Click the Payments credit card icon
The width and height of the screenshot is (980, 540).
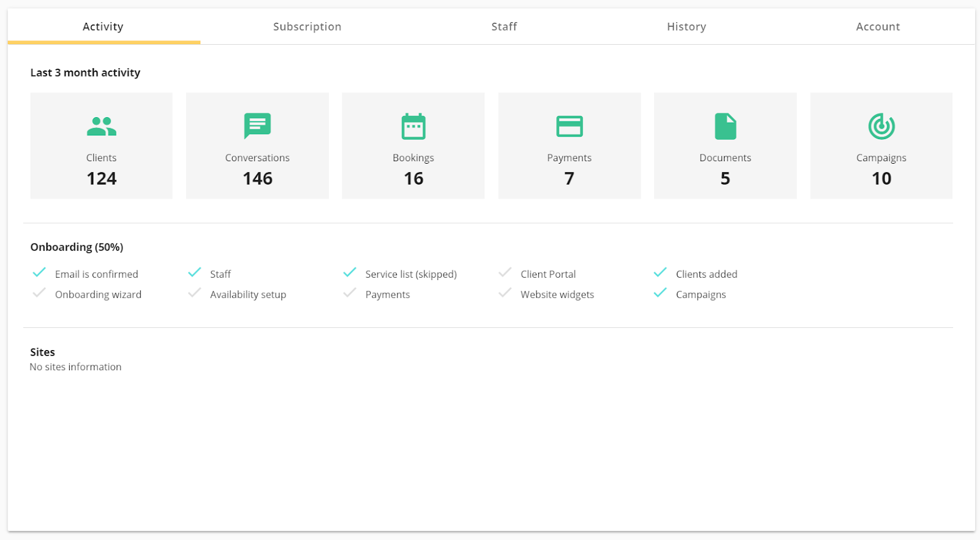(570, 126)
